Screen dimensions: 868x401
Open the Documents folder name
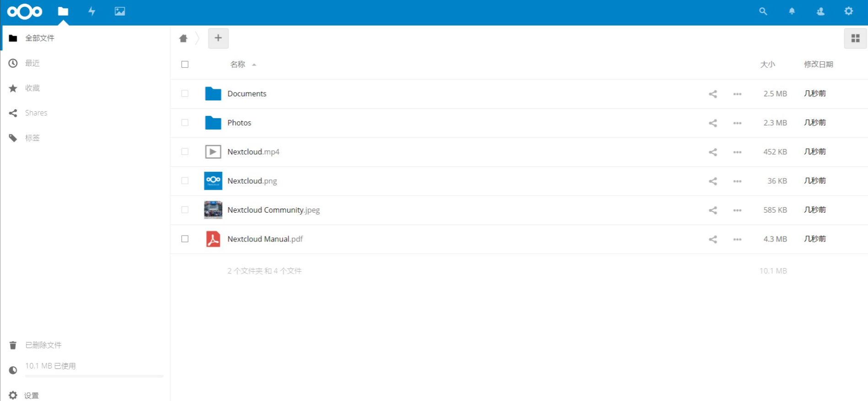click(x=247, y=93)
